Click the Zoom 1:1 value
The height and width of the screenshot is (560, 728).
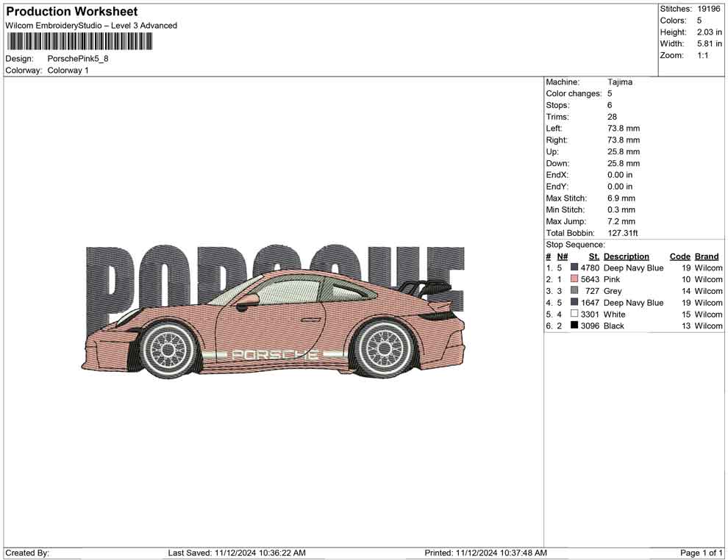704,54
